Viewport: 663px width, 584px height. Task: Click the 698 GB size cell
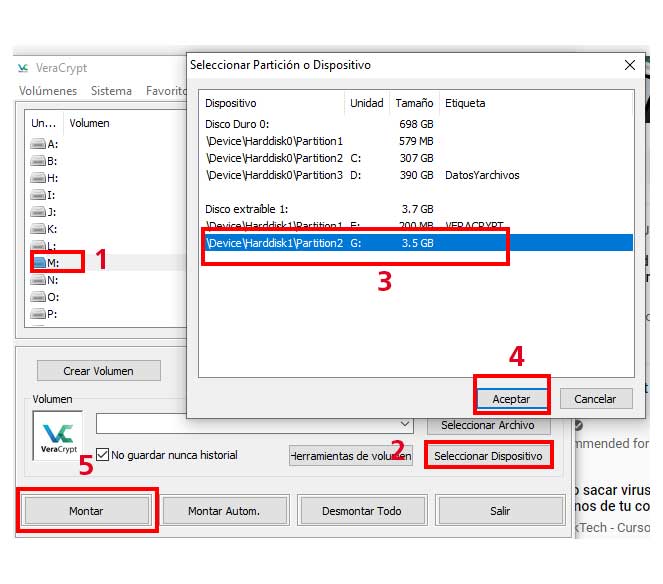[416, 124]
